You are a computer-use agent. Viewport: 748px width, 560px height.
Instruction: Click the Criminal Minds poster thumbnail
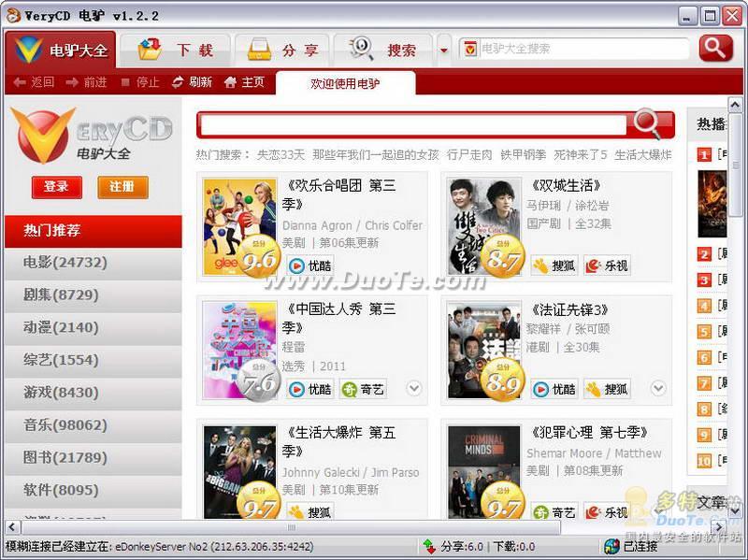point(484,472)
